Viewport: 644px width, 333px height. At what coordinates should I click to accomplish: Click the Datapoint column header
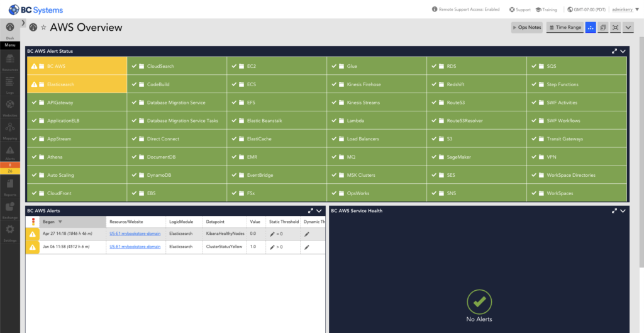pos(225,222)
